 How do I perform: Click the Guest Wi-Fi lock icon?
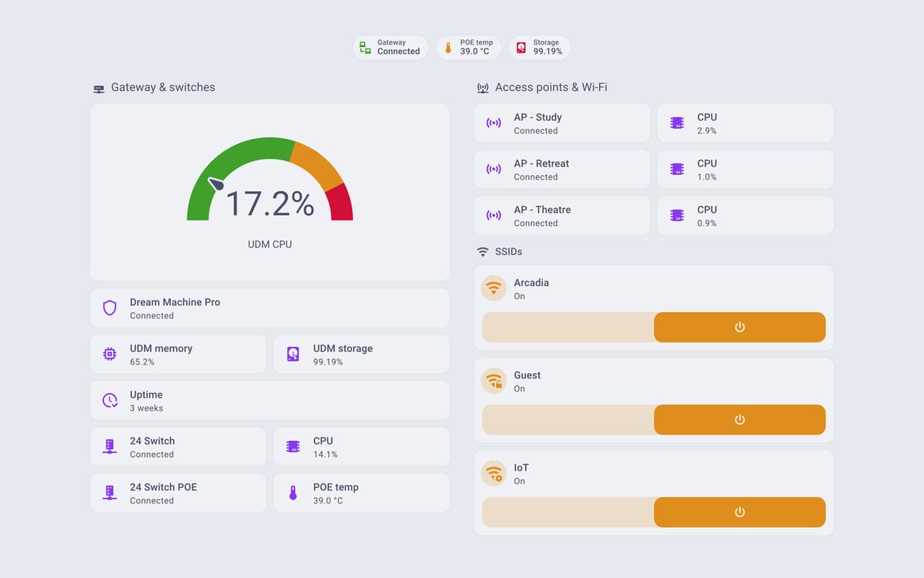pyautogui.click(x=494, y=381)
